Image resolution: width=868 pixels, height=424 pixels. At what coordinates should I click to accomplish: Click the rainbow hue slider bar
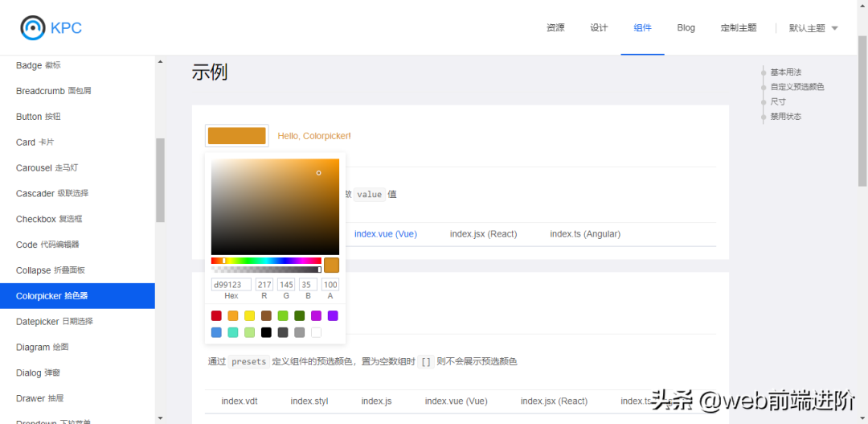pos(266,261)
